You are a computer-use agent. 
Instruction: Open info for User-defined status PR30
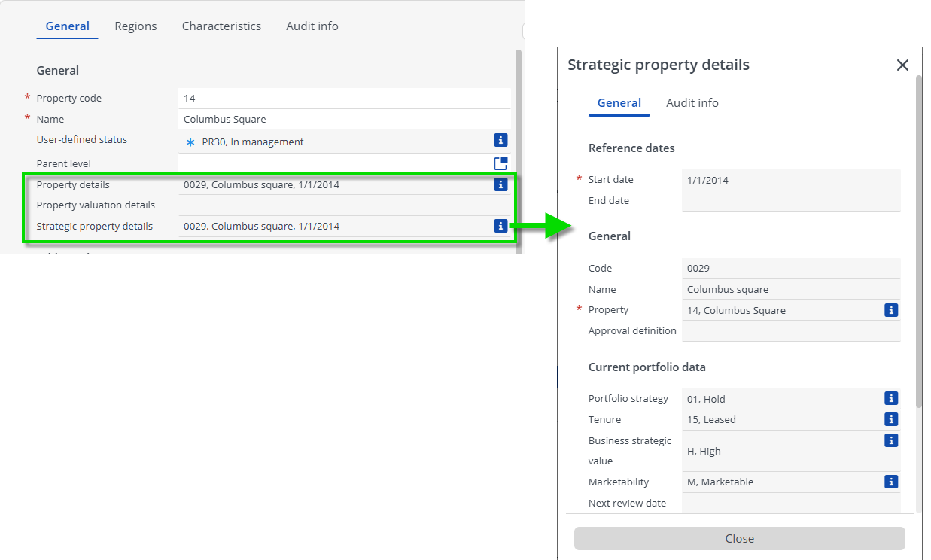coord(500,140)
